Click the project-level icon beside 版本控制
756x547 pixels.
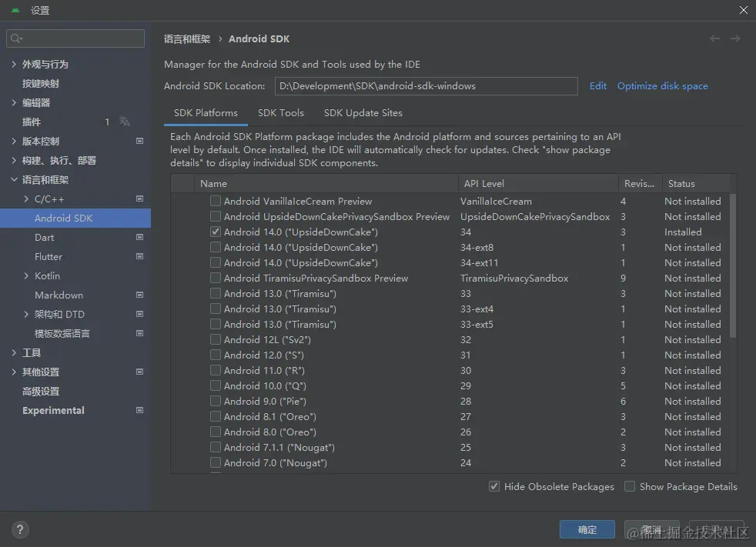click(x=139, y=141)
